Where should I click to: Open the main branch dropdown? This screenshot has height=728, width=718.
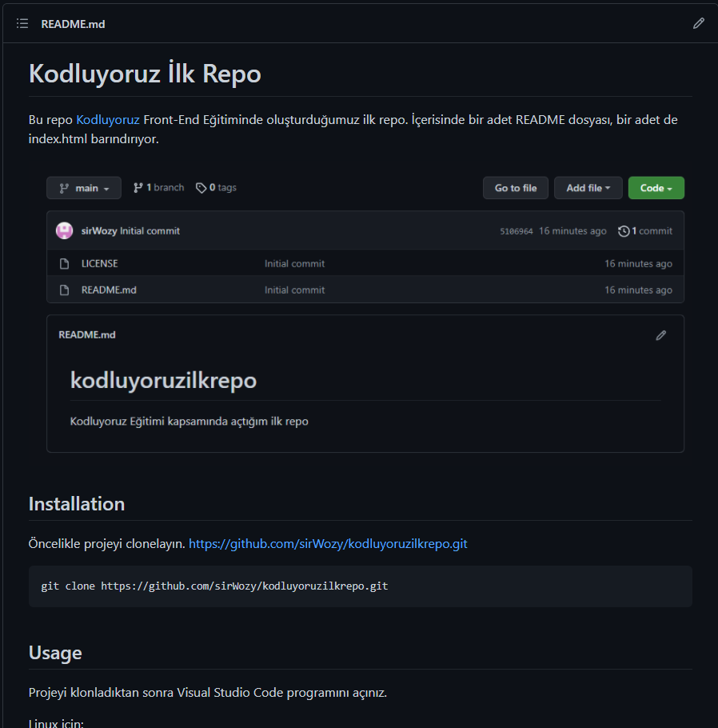(x=84, y=188)
